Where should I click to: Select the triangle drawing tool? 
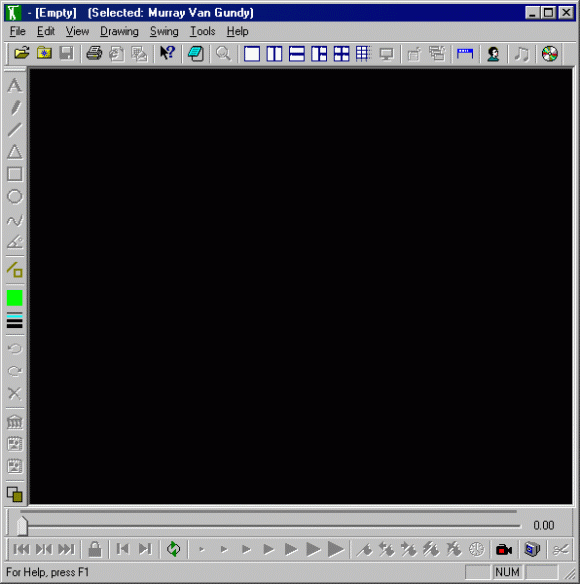tap(15, 152)
